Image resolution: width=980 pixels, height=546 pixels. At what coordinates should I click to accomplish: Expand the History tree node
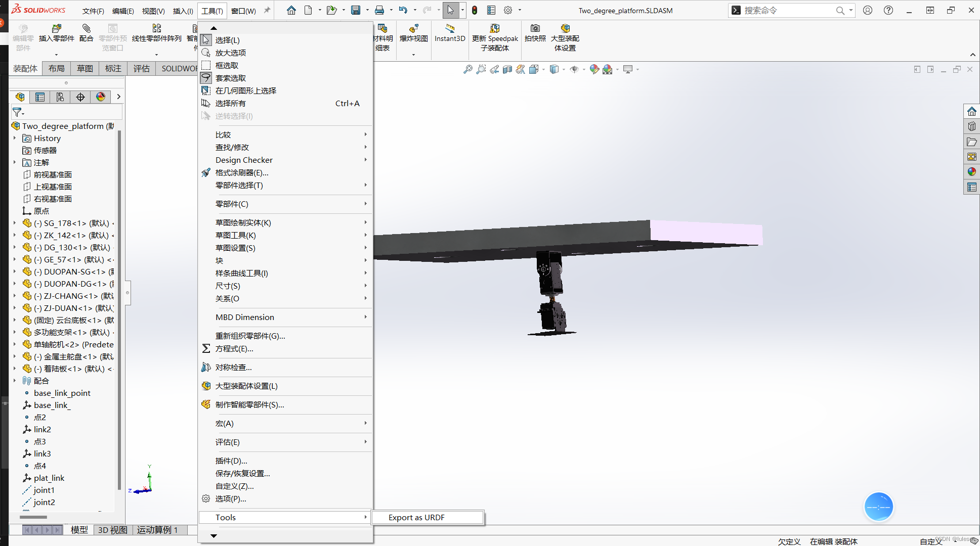[15, 138]
